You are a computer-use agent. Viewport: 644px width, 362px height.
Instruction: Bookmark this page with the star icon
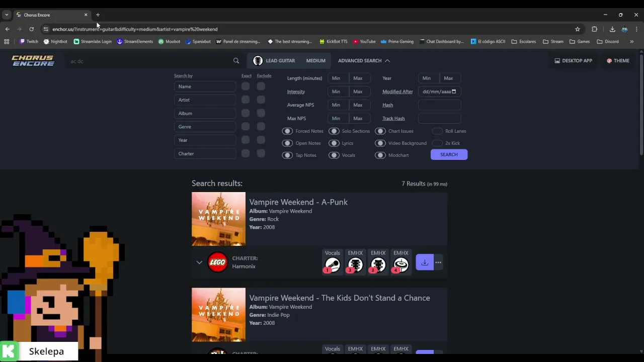578,29
